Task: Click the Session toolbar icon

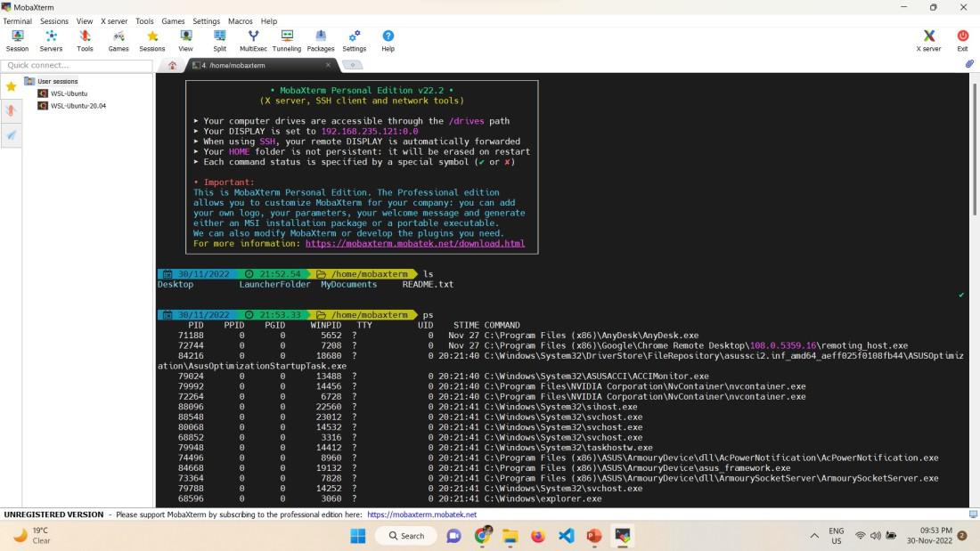Action: pyautogui.click(x=17, y=40)
